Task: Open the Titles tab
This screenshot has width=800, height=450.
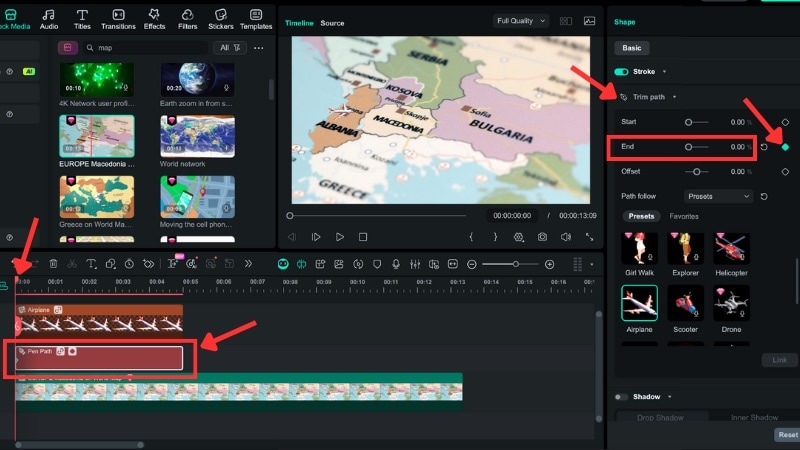Action: tap(82, 19)
